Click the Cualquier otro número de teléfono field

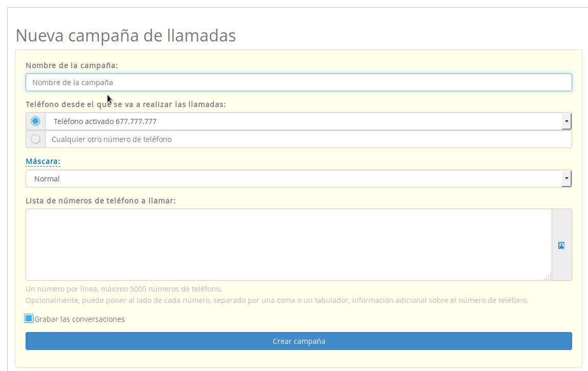[307, 138]
